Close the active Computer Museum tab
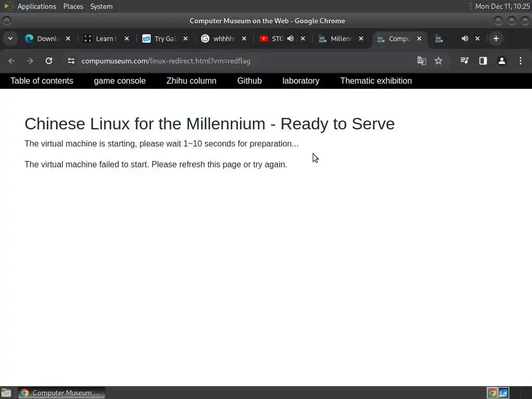The image size is (532, 399). tap(419, 38)
